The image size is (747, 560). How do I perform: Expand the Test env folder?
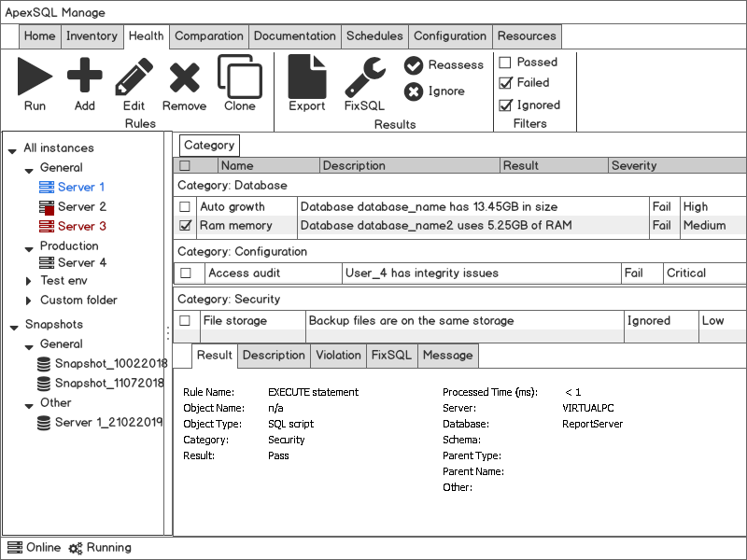(29, 282)
